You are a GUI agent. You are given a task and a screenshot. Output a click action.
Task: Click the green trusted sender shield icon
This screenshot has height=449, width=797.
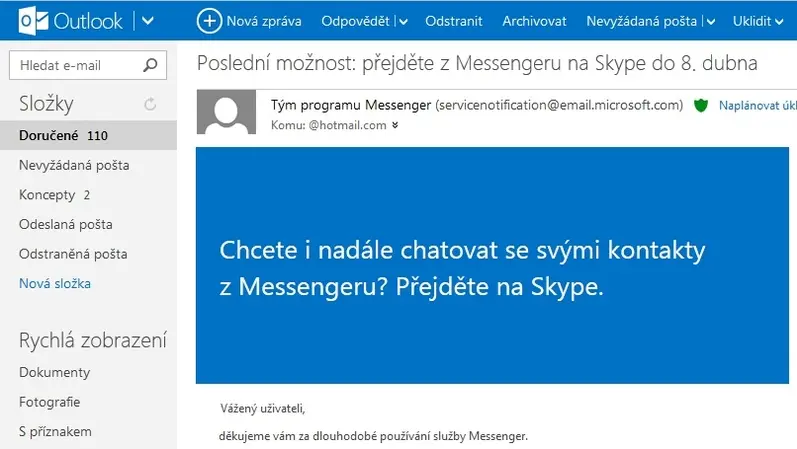[701, 105]
